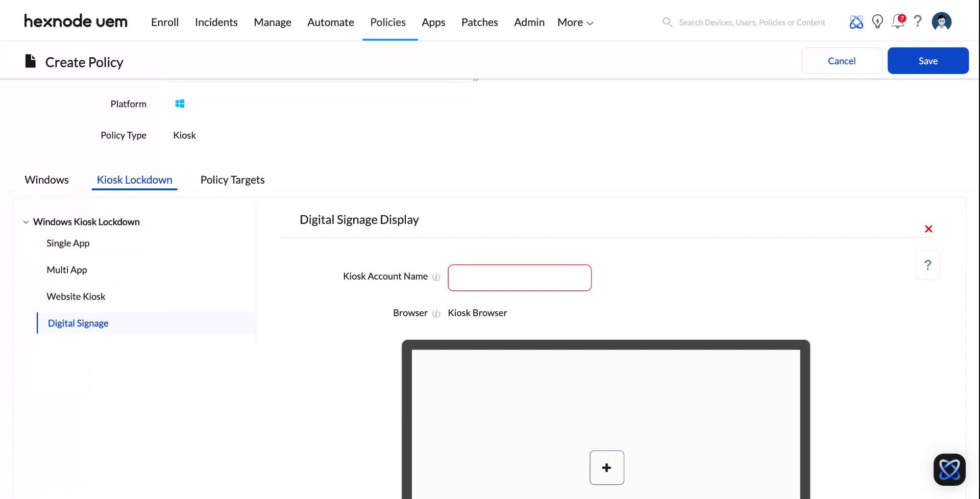Save the policy
980x499 pixels.
pos(928,60)
